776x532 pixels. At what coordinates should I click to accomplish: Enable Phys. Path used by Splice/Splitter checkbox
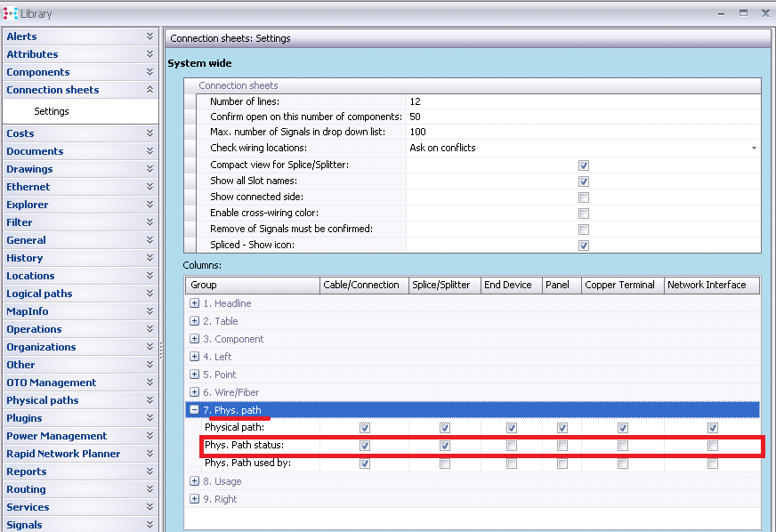(x=445, y=463)
